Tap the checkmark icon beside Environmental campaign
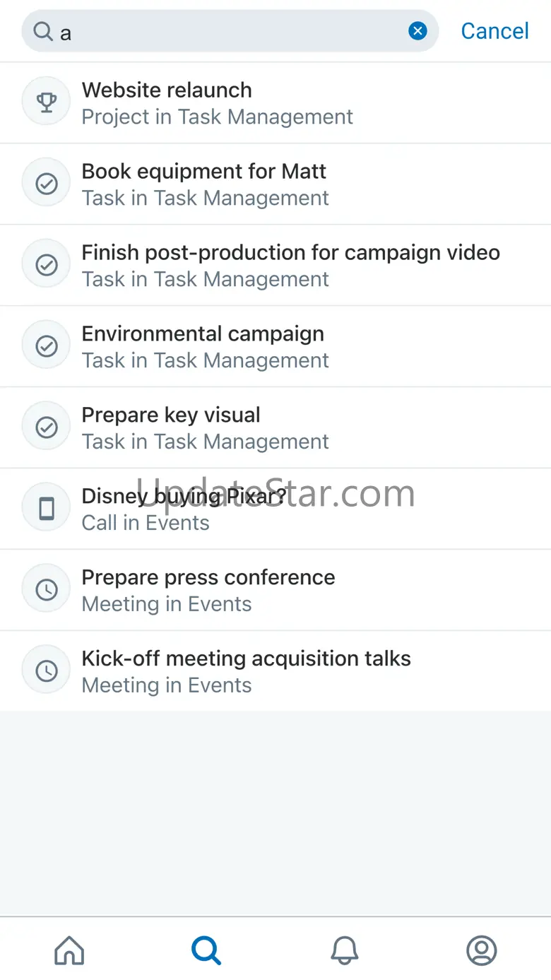551x980 pixels. click(47, 346)
